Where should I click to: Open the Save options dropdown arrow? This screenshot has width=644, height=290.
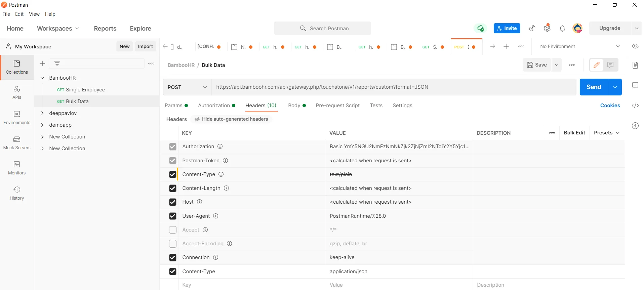(x=557, y=65)
